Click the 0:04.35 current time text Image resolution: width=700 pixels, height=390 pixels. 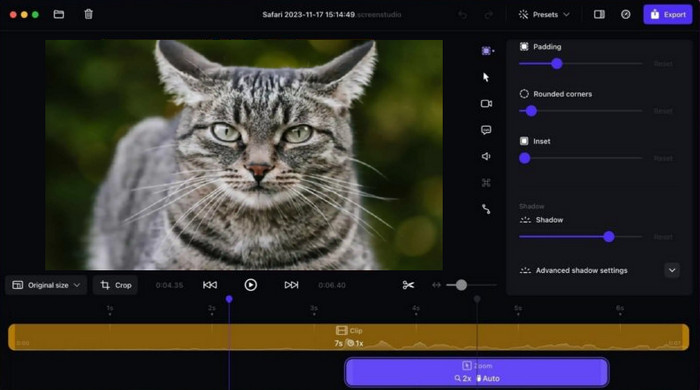tap(169, 285)
